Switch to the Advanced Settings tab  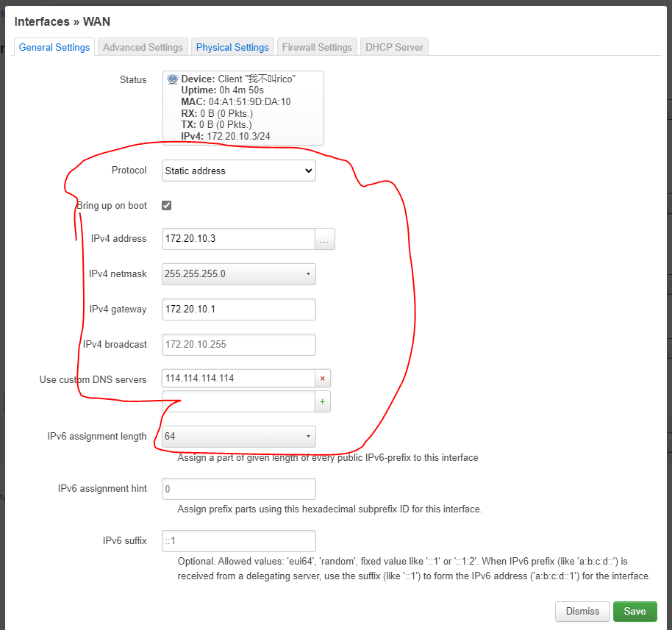[143, 47]
